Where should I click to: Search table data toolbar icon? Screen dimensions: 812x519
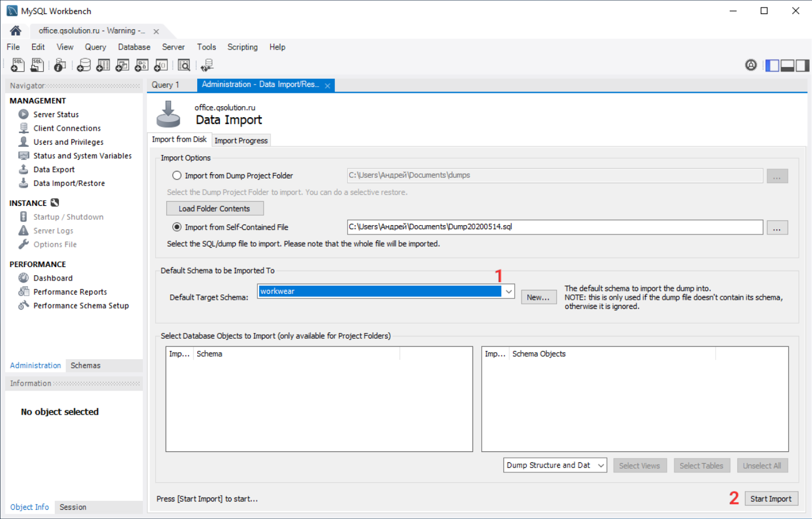point(184,65)
